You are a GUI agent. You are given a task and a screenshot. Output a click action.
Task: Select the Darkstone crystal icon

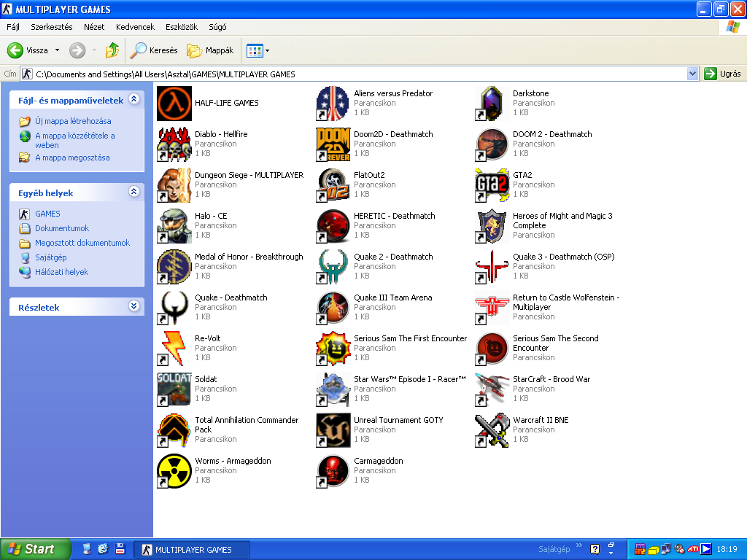492,104
